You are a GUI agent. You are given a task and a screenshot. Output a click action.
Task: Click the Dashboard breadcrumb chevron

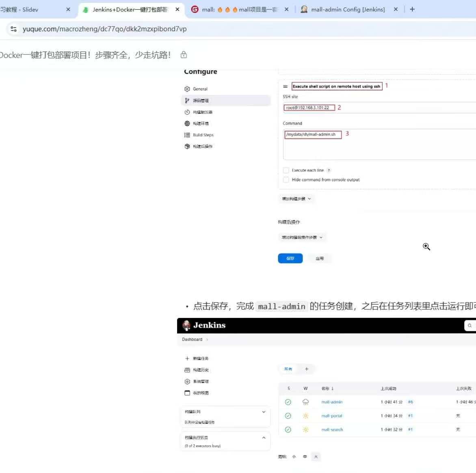[207, 339]
